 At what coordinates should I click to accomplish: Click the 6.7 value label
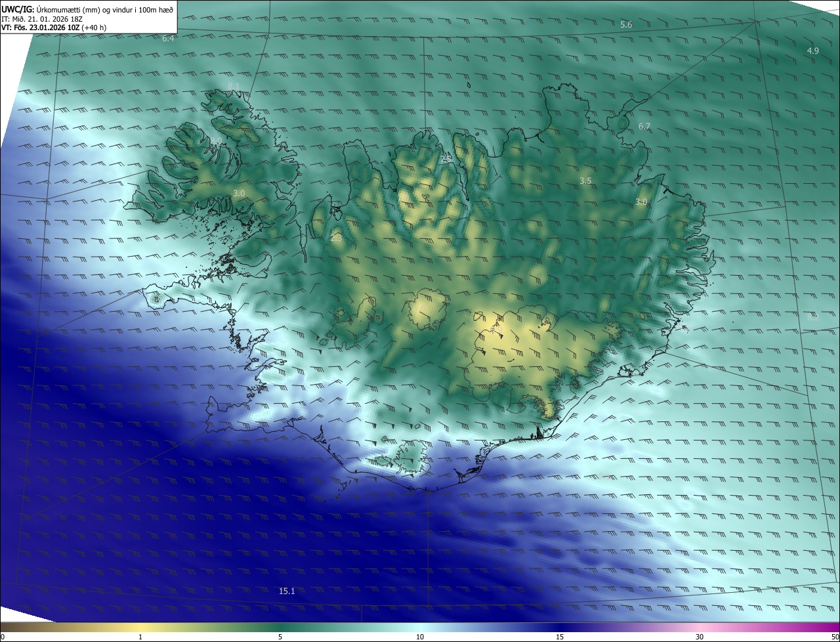[644, 127]
